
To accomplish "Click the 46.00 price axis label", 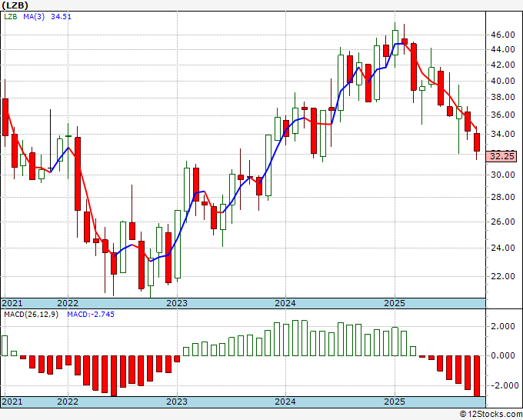I will pos(502,35).
